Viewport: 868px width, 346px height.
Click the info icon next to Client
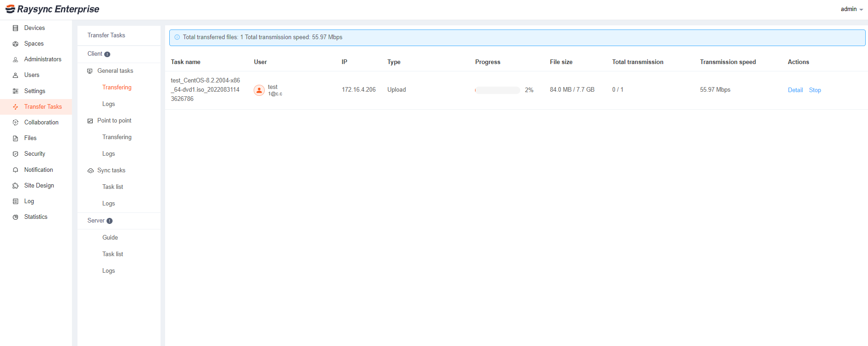coord(107,54)
